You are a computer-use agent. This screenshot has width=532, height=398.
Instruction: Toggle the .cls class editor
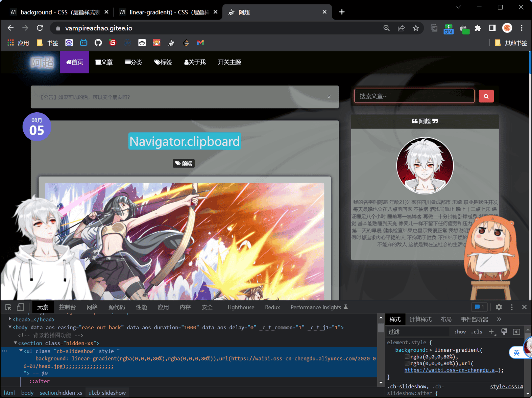477,332
